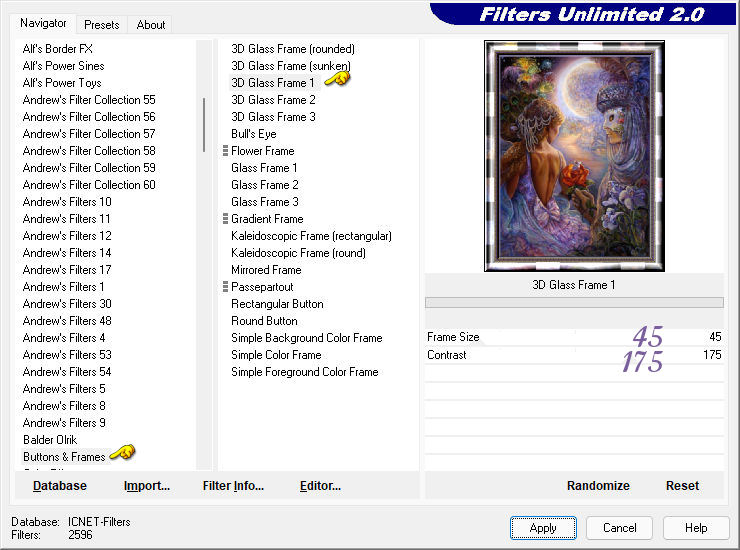Select Andrew's Filters 11
740x550 pixels.
click(x=67, y=219)
